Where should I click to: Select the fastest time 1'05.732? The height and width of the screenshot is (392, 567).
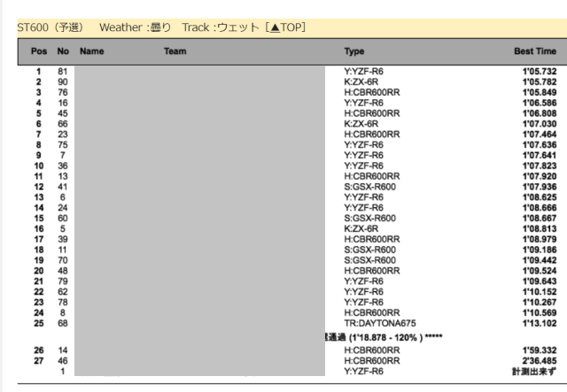point(540,71)
